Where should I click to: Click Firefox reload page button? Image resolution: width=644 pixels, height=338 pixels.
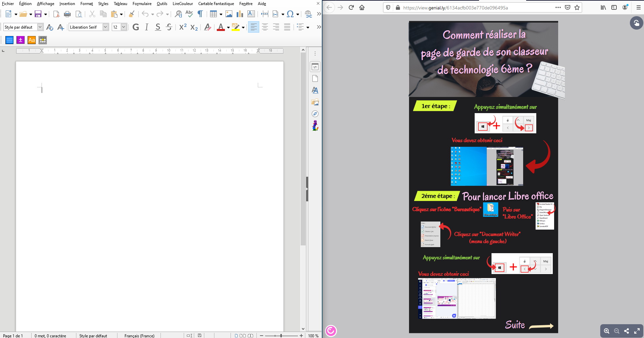351,7
